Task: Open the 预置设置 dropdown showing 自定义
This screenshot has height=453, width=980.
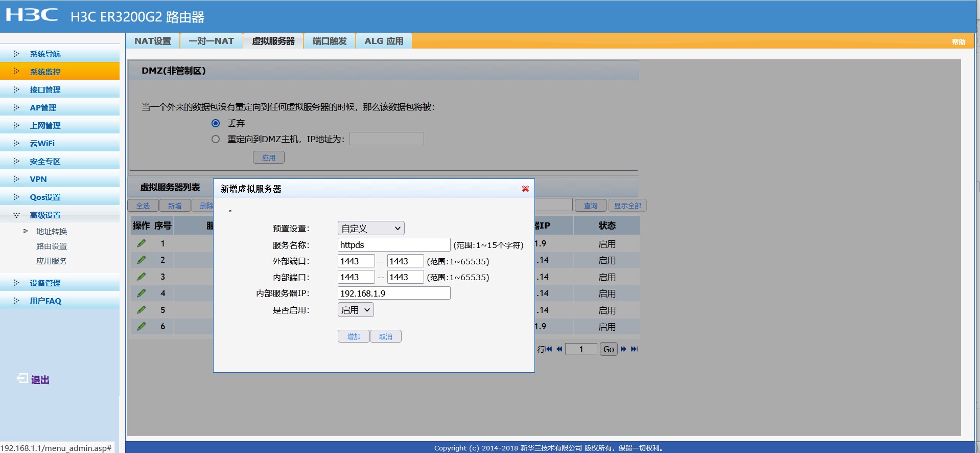Action: coord(371,228)
